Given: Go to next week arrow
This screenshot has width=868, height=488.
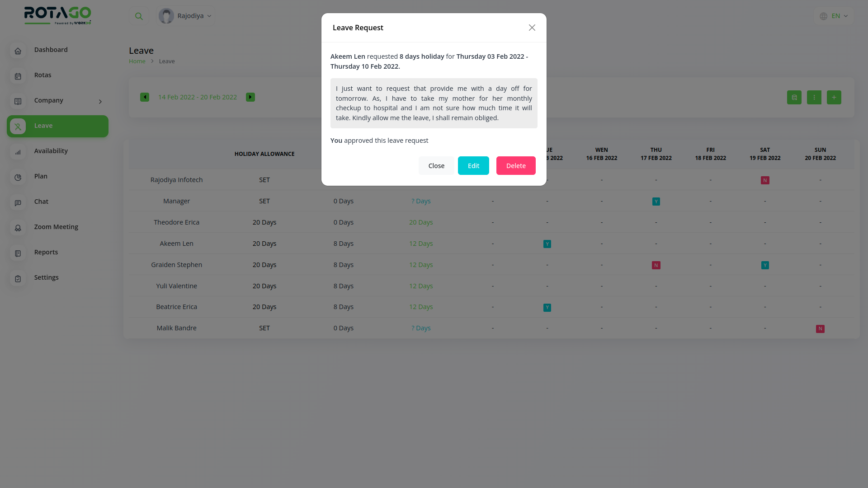Looking at the screenshot, I should 250,97.
